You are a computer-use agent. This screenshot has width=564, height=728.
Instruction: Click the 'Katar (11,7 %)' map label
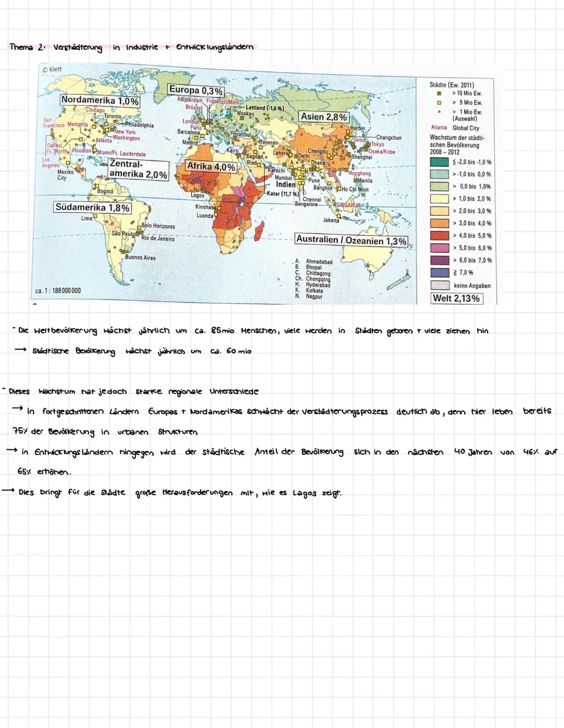pyautogui.click(x=283, y=194)
